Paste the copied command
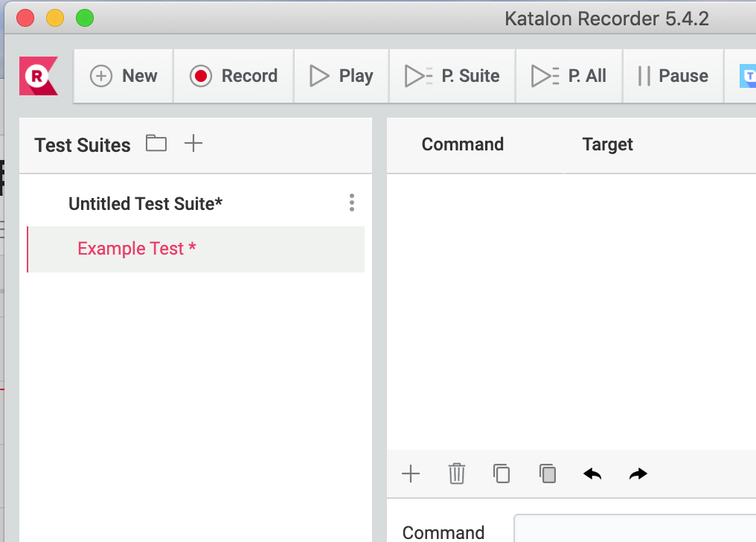 click(548, 474)
